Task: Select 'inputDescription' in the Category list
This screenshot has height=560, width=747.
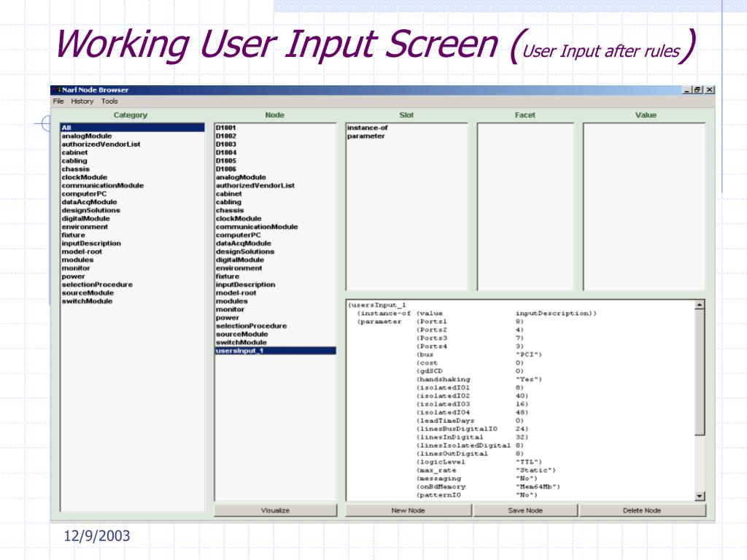Action: click(x=91, y=243)
